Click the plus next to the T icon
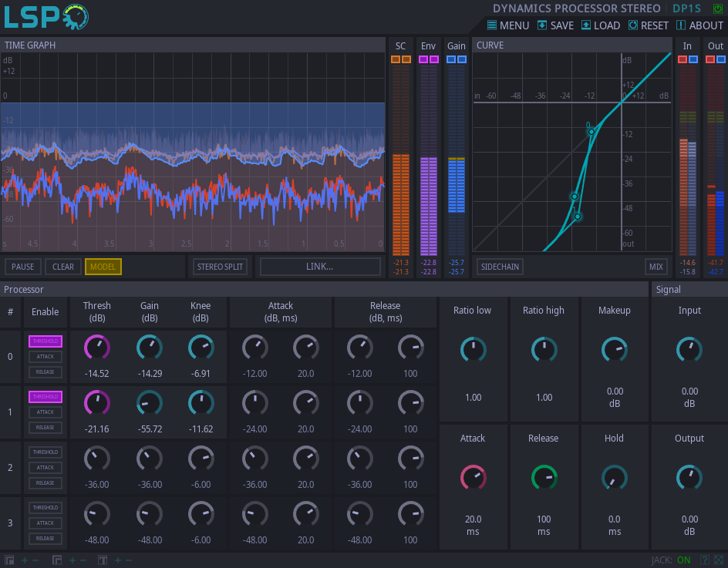 [118, 560]
